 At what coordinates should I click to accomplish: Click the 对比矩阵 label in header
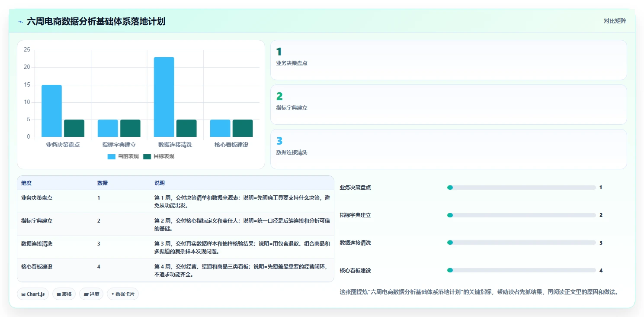[x=615, y=21]
